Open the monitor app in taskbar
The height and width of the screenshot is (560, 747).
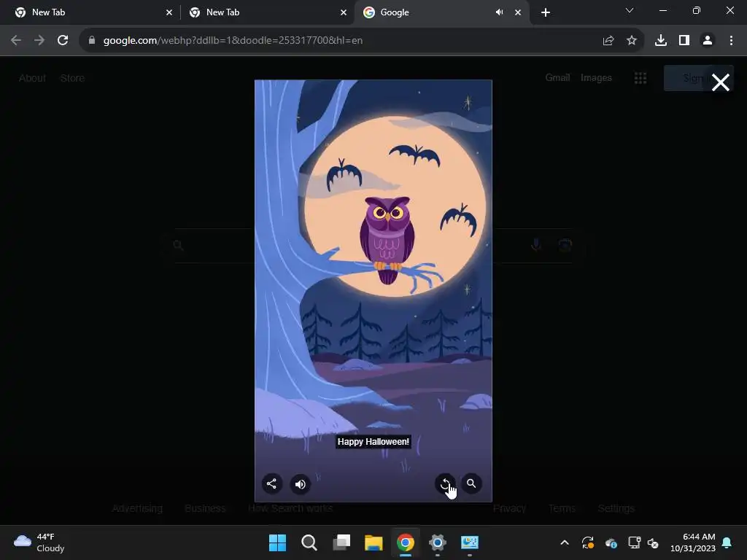click(469, 542)
